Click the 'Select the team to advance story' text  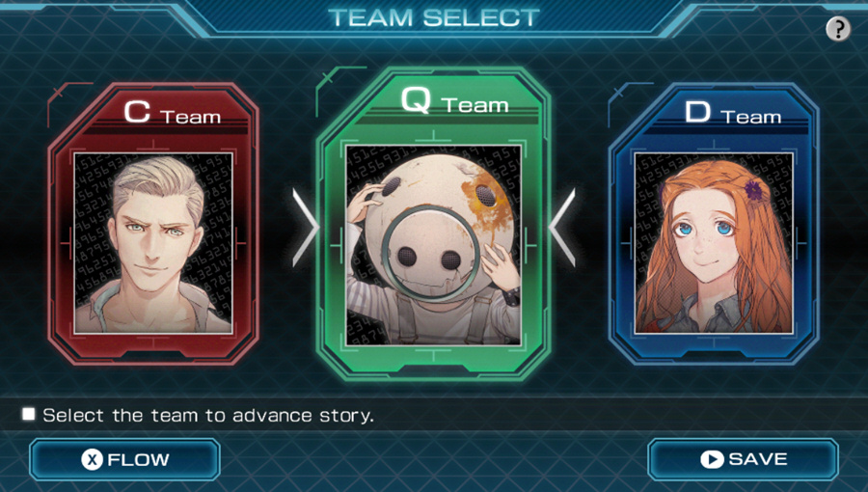208,415
